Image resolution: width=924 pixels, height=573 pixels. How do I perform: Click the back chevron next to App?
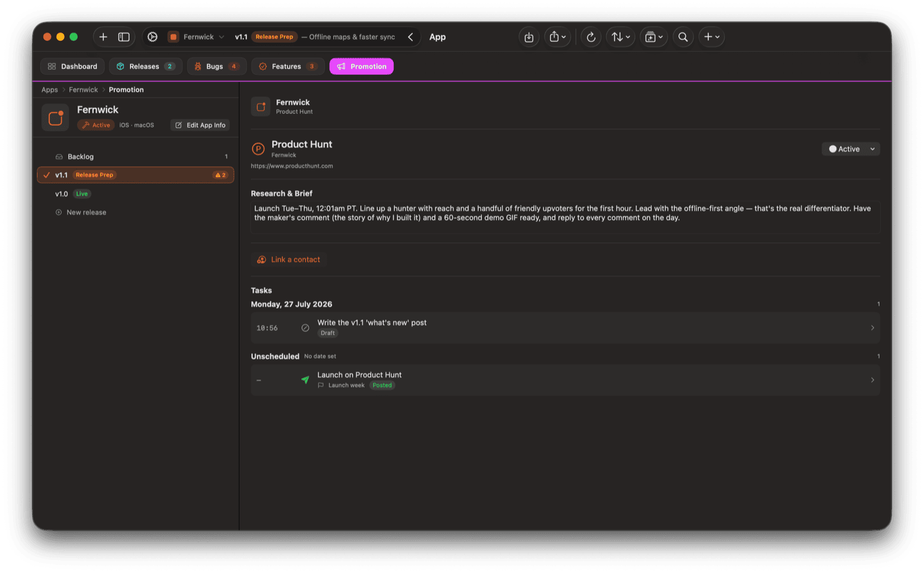point(410,37)
